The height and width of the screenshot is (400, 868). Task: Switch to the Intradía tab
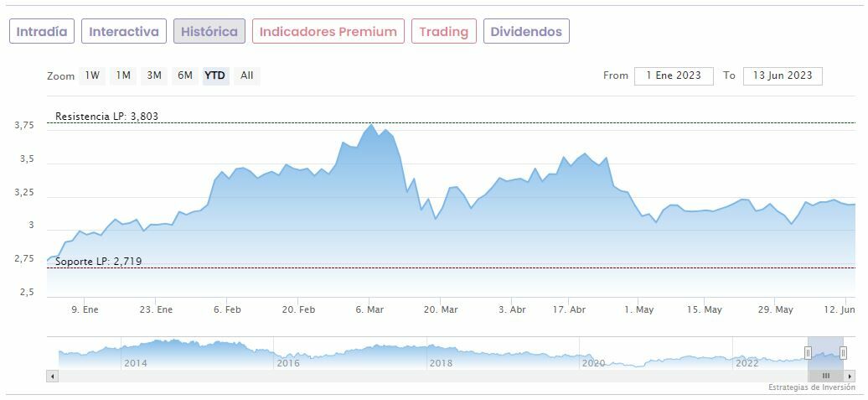(x=42, y=32)
